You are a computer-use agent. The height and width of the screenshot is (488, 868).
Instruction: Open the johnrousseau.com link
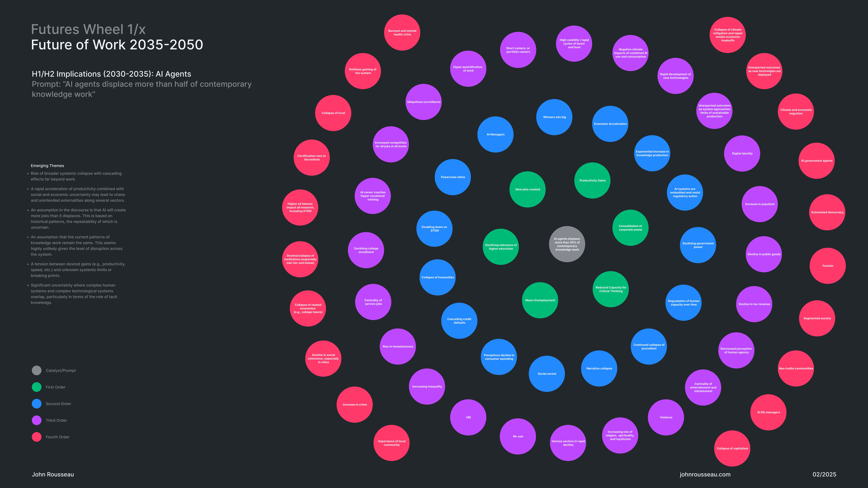(705, 474)
